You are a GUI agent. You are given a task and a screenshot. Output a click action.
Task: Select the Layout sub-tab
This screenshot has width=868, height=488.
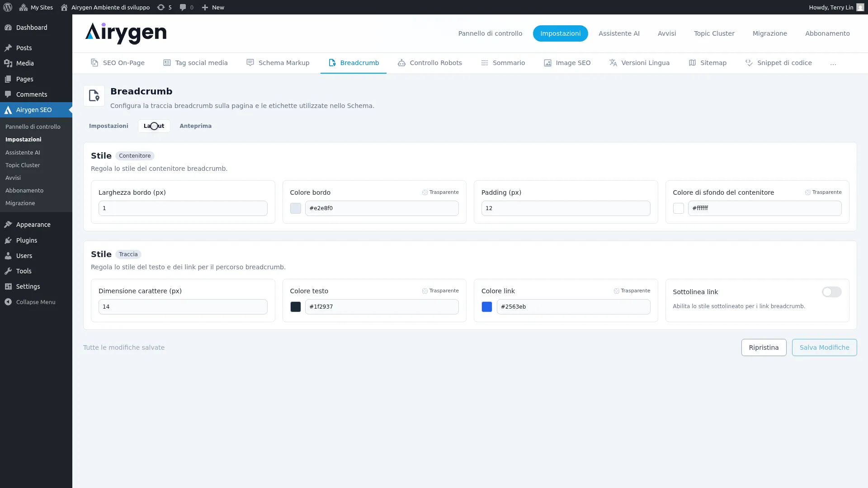pos(154,126)
